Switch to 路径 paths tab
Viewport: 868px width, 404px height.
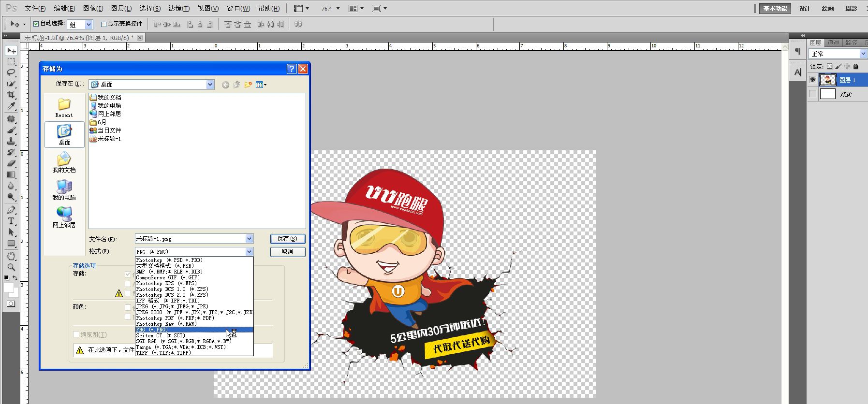coord(852,43)
